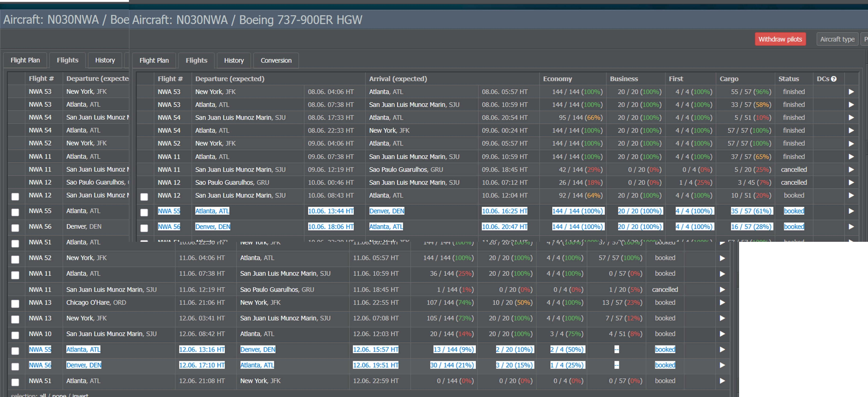Tick checkbox for NWA 52 departing 11.06. 04:06
Image resolution: width=868 pixels, height=397 pixels.
(15, 259)
